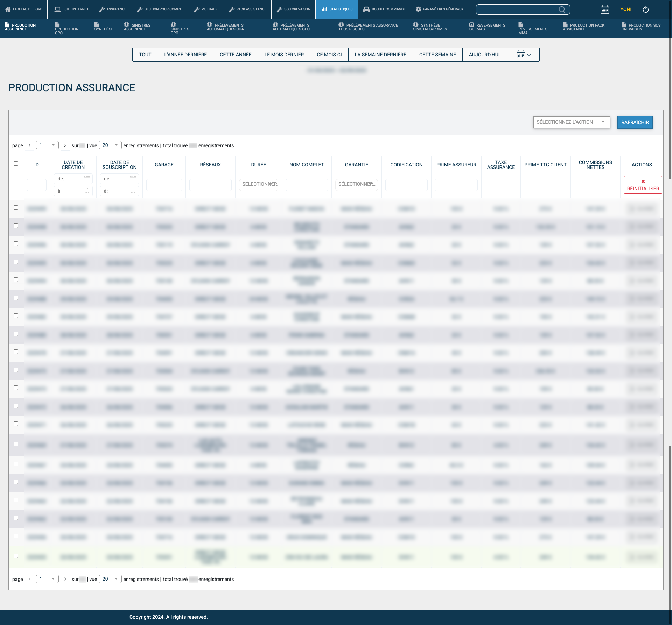Image resolution: width=672 pixels, height=625 pixels.
Task: Select the Cette année period tab
Action: point(236,55)
